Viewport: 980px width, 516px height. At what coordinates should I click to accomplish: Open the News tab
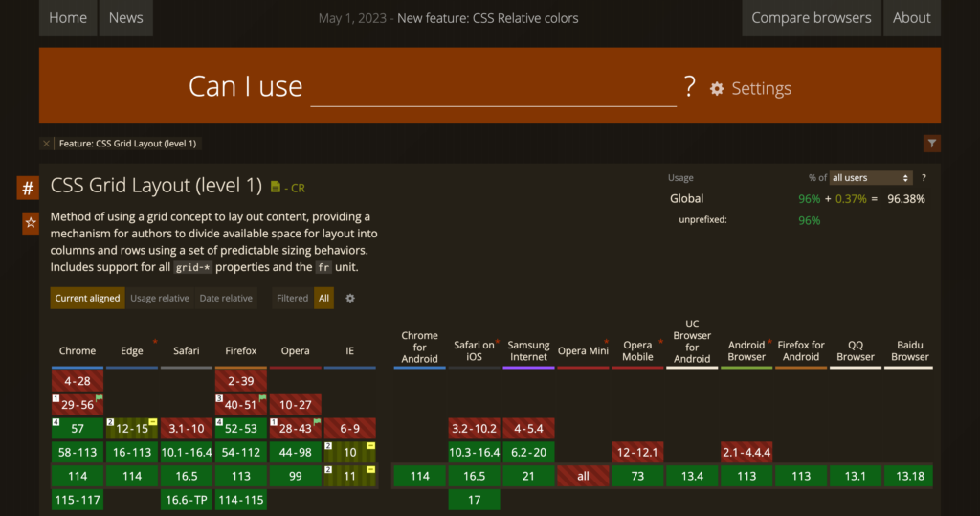click(x=125, y=18)
